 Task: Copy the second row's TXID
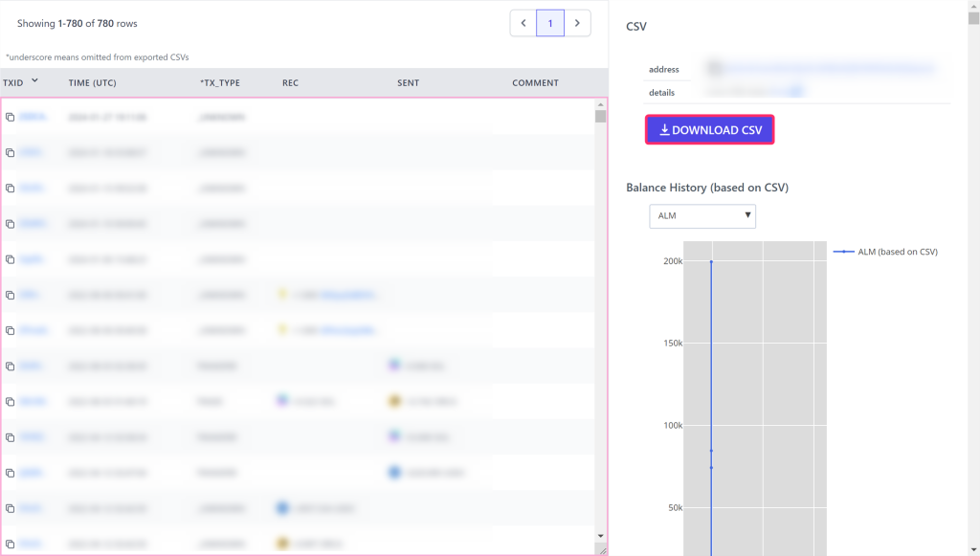pos(10,152)
